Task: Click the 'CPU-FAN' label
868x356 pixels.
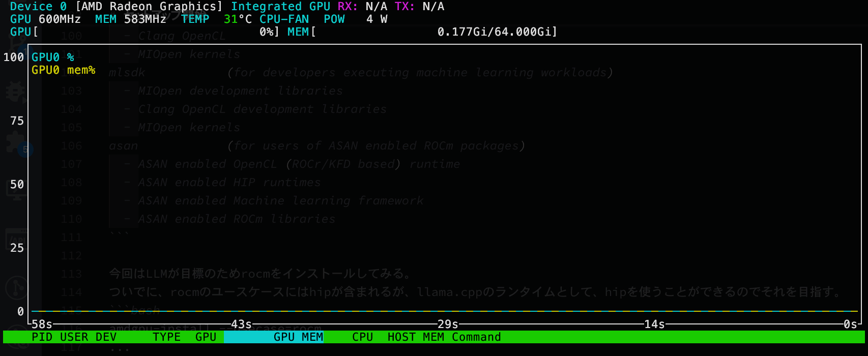Action: tap(284, 19)
